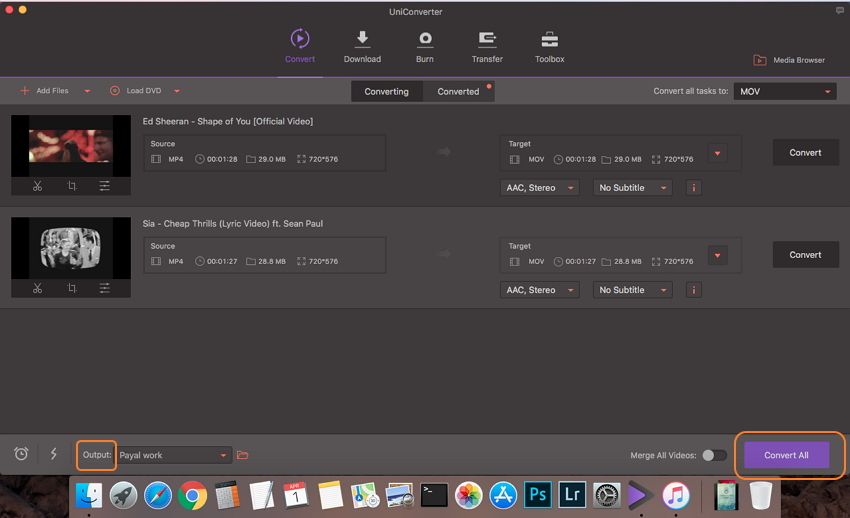Screen dimensions: 850x518
Task: Open effects settings for Ed Sheeran video
Action: pos(105,186)
